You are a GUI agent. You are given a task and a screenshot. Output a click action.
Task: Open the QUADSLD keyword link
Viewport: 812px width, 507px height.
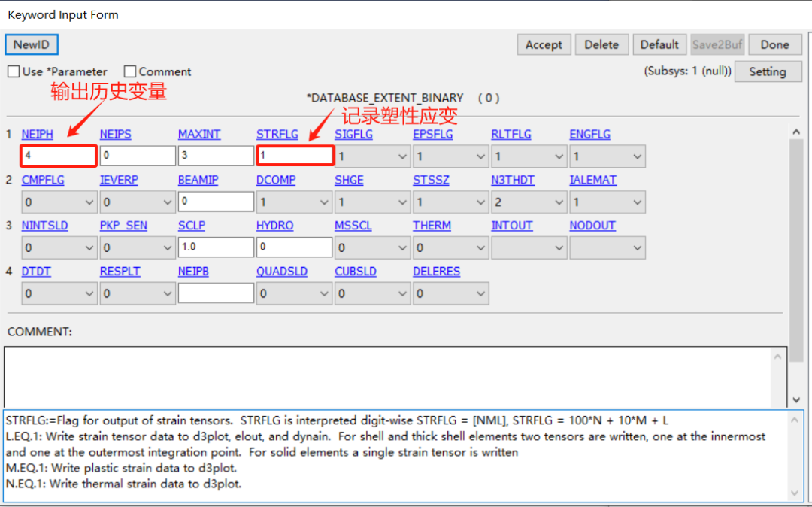(282, 272)
